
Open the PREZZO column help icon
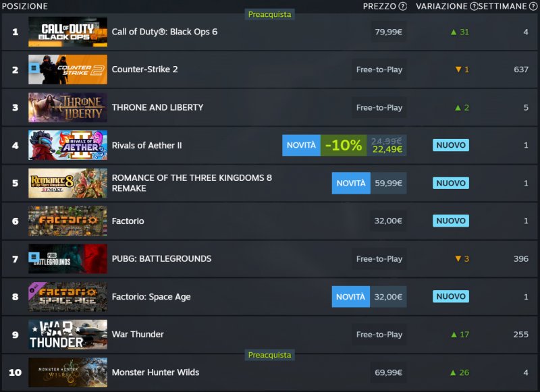404,7
